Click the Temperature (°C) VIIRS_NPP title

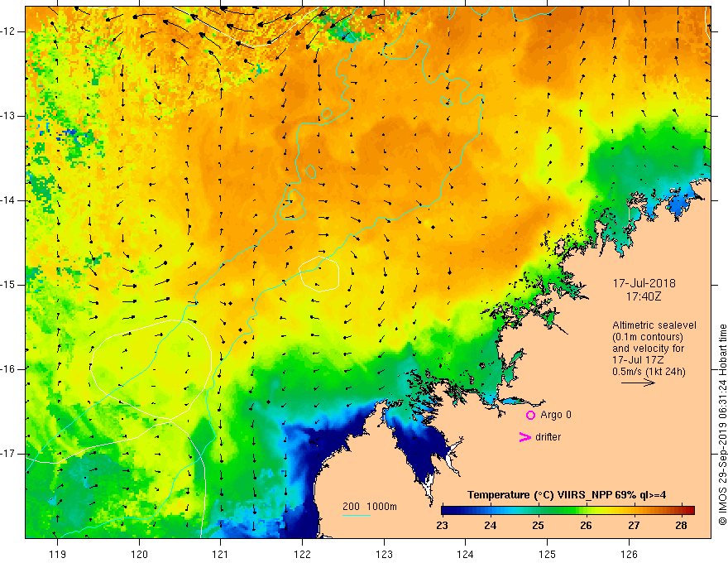(567, 495)
